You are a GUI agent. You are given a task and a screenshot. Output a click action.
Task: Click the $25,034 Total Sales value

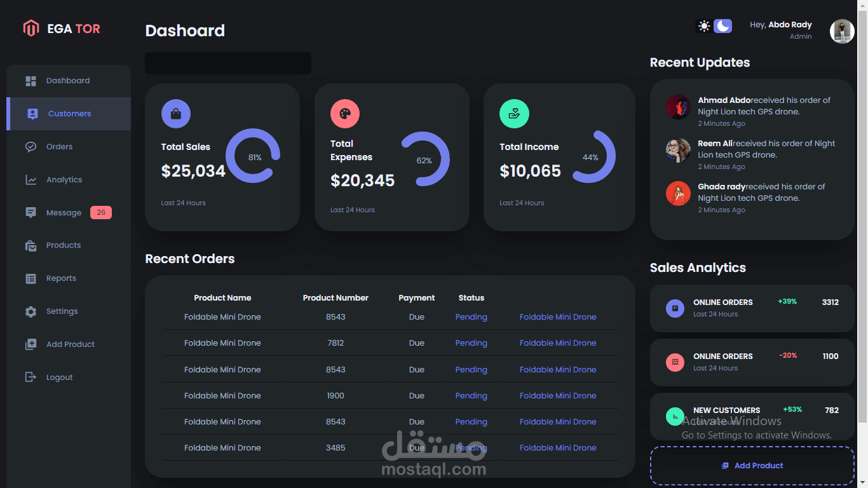pyautogui.click(x=193, y=171)
